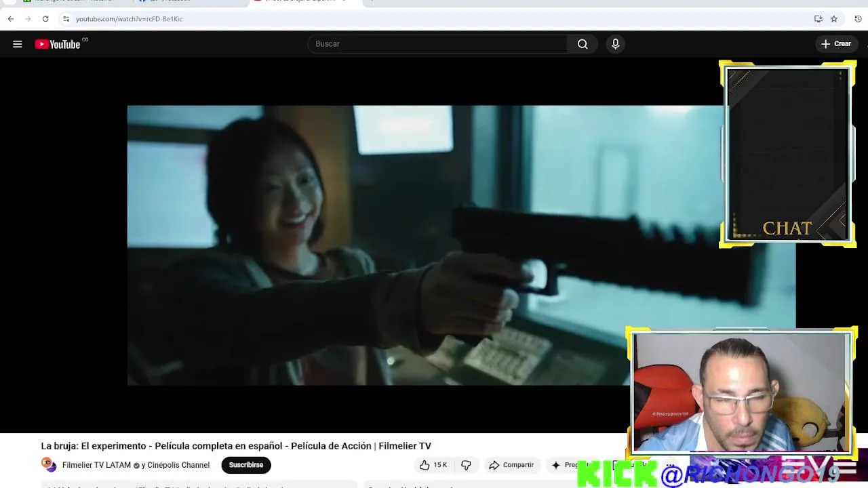View site information icon in address bar
Image resolution: width=868 pixels, height=488 pixels.
pos(66,19)
